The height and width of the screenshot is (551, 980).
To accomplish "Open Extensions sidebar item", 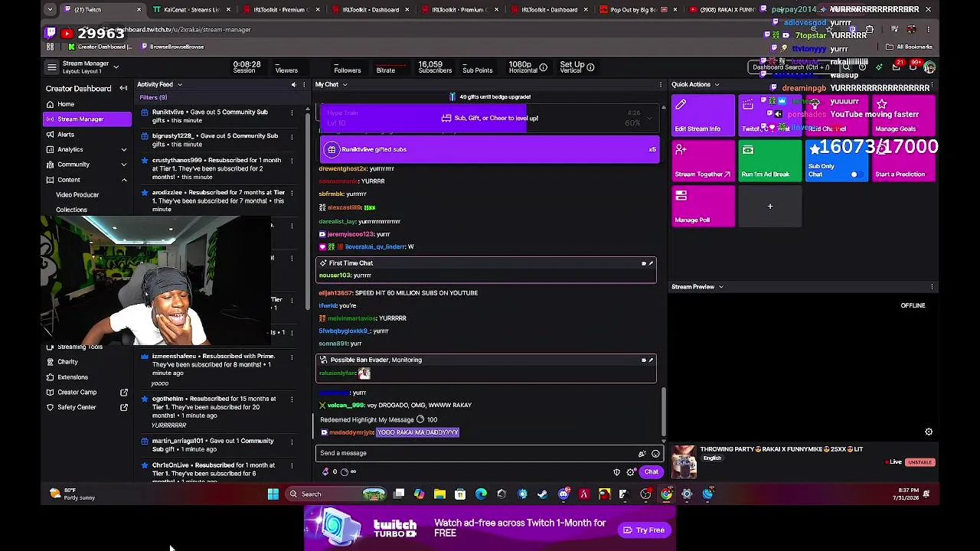I will 87,377.
